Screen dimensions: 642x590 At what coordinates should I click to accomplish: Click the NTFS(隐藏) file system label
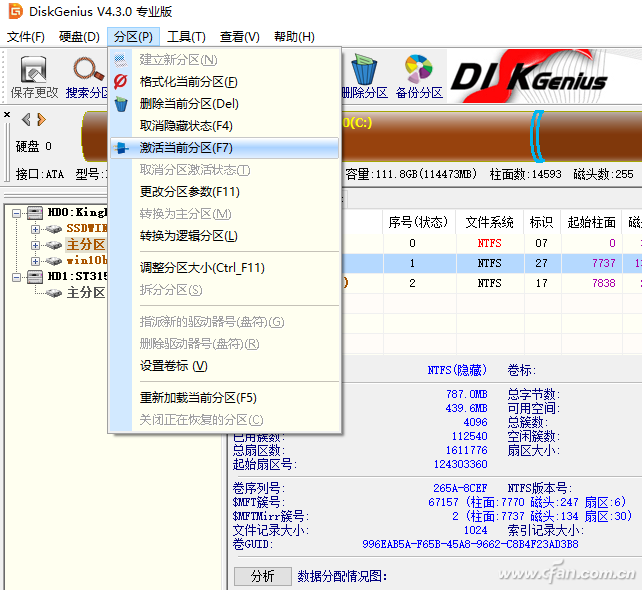(x=457, y=371)
